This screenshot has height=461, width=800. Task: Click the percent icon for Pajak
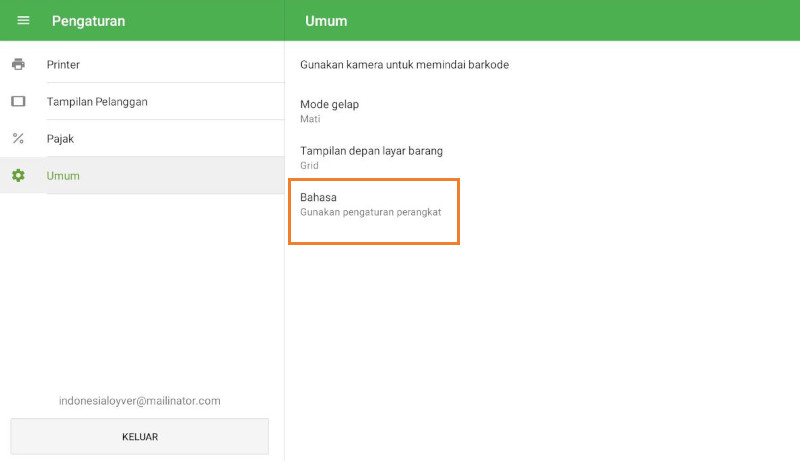click(18, 138)
